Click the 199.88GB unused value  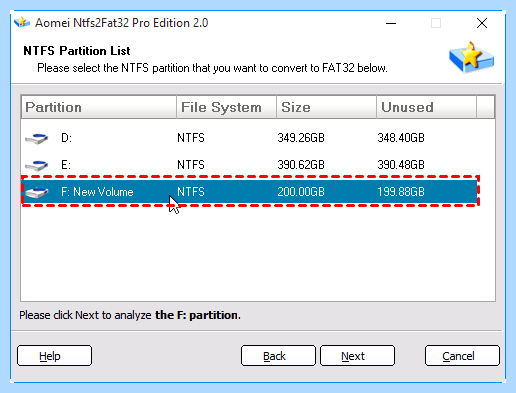[401, 192]
